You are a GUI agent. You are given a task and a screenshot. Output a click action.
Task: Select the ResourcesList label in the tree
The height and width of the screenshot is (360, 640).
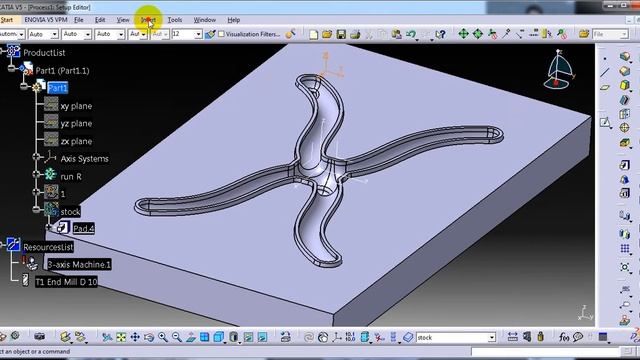(48, 247)
